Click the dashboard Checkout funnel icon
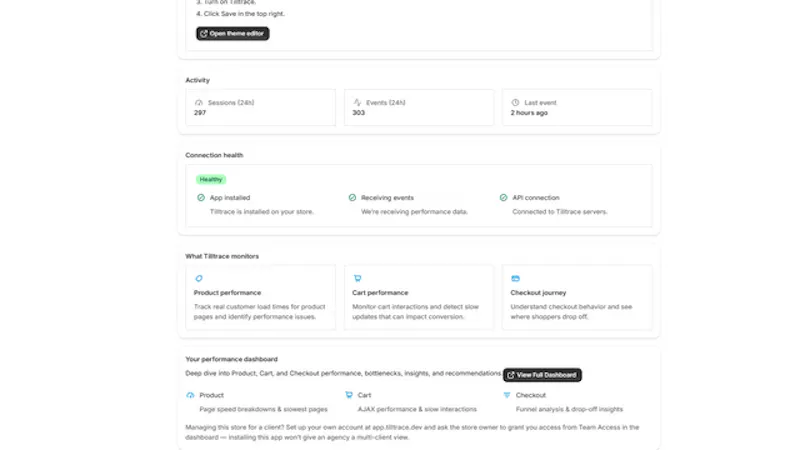 507,395
